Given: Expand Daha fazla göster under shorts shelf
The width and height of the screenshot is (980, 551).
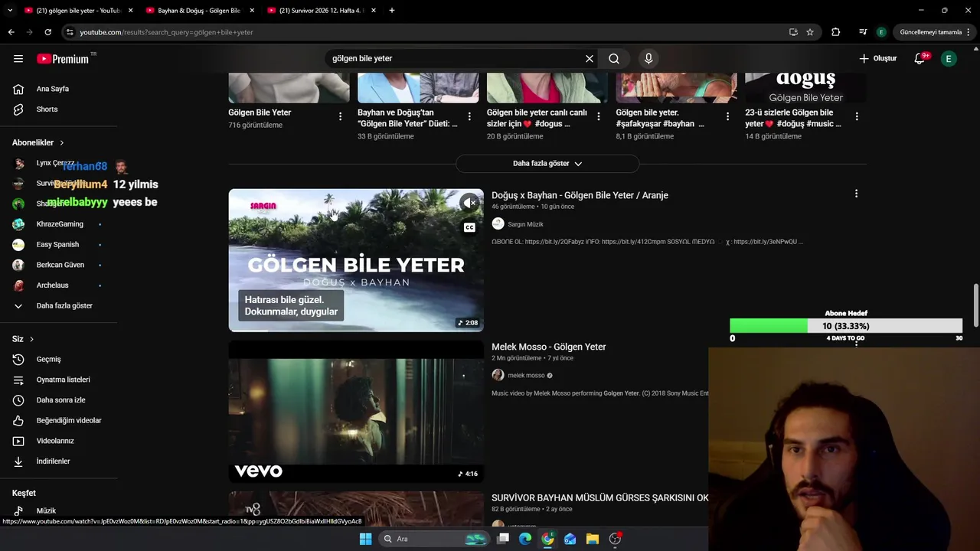Looking at the screenshot, I should click(x=547, y=164).
